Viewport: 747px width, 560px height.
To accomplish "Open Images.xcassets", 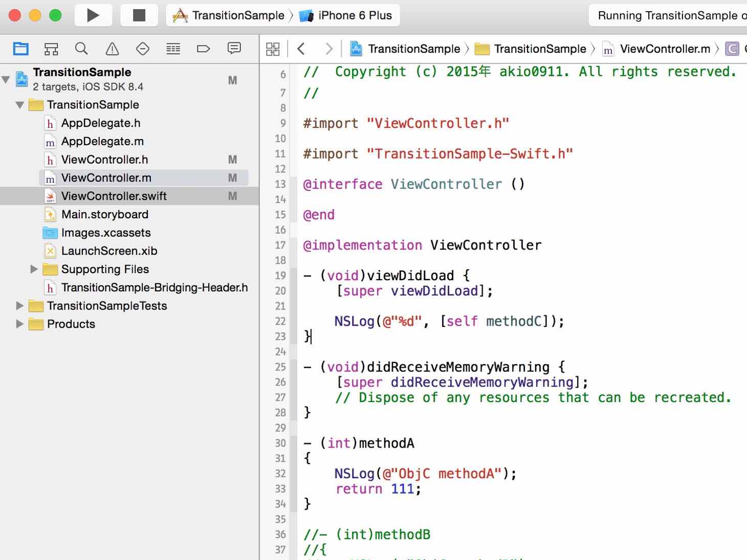I will click(x=106, y=233).
